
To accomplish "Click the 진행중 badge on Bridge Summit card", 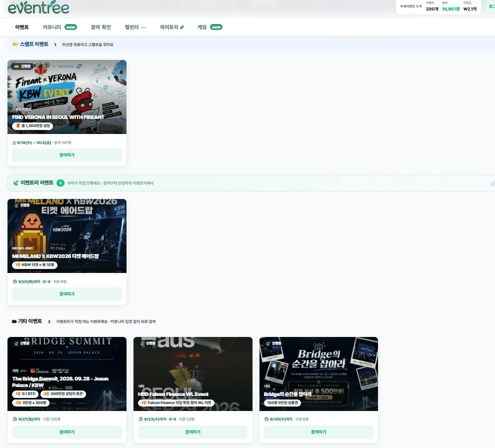I will [x=22, y=343].
